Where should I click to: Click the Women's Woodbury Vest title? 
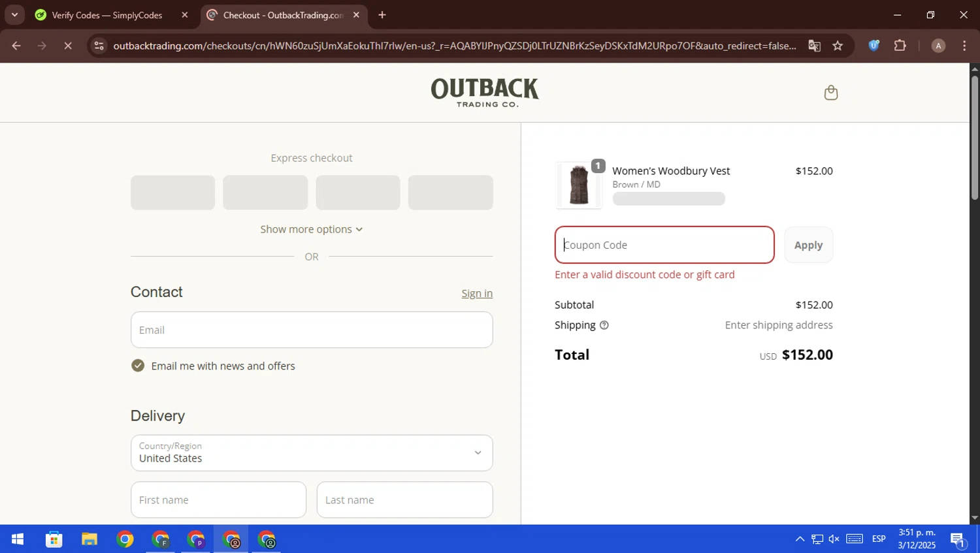(671, 171)
